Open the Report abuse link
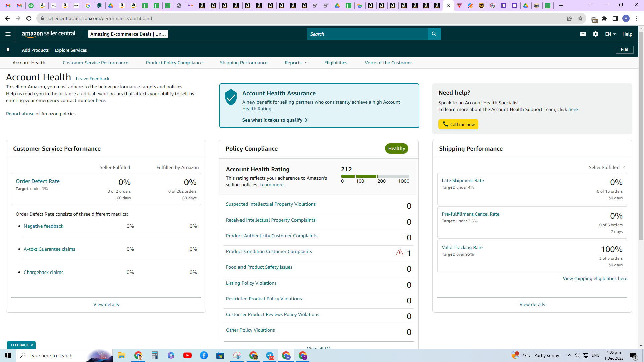This screenshot has width=644, height=362. 20,114
